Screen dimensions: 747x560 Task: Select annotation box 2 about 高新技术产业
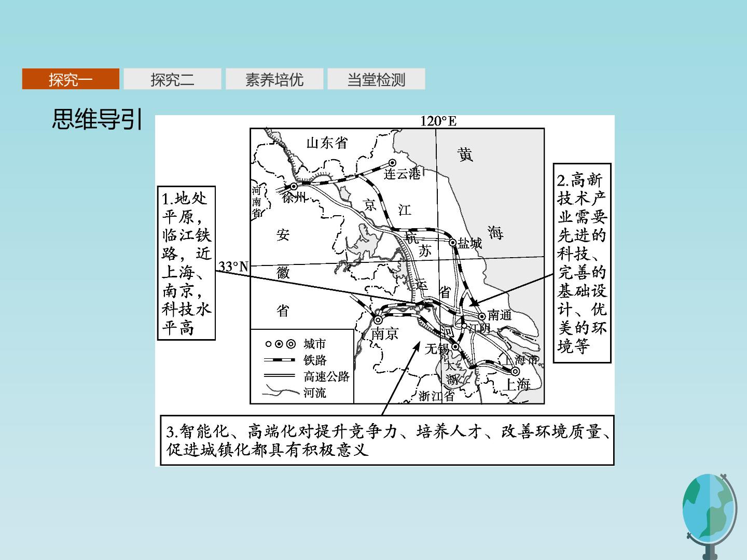tap(582, 263)
